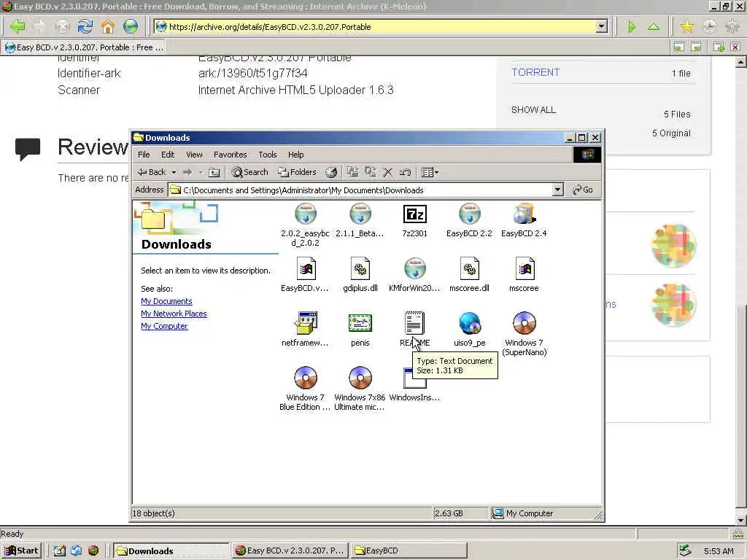Viewport: 747px width, 560px height.
Task: Click the green Up triangle in K-Meleon
Action: coord(654,27)
